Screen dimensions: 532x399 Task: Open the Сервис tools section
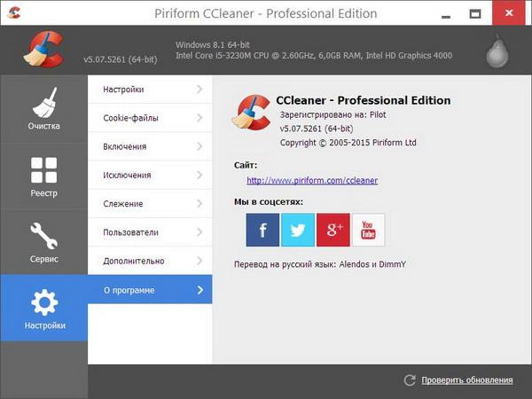43,242
